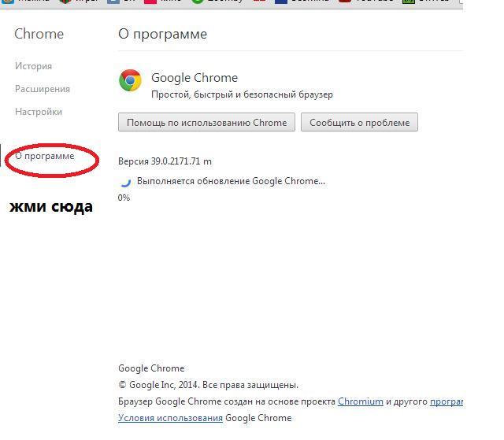Open the green circular bookmark icon
This screenshot has width=504, height=440.
coord(198,2)
